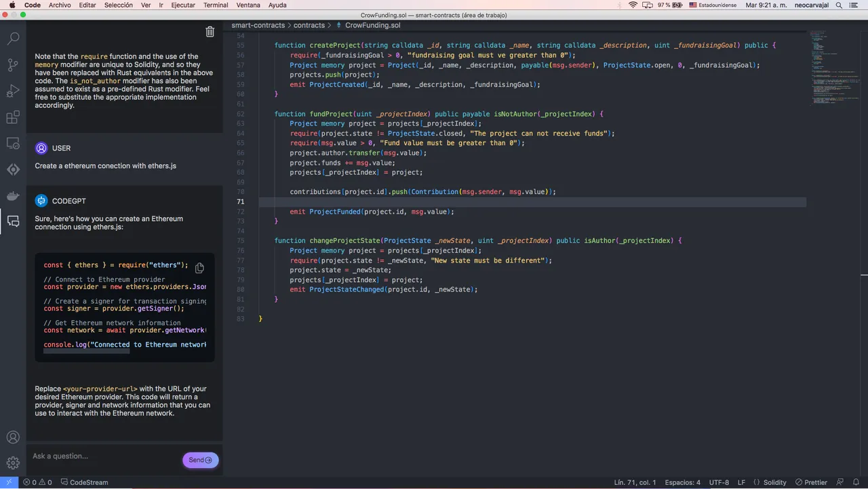
Task: Clear chat with the trash icon
Action: 210,32
